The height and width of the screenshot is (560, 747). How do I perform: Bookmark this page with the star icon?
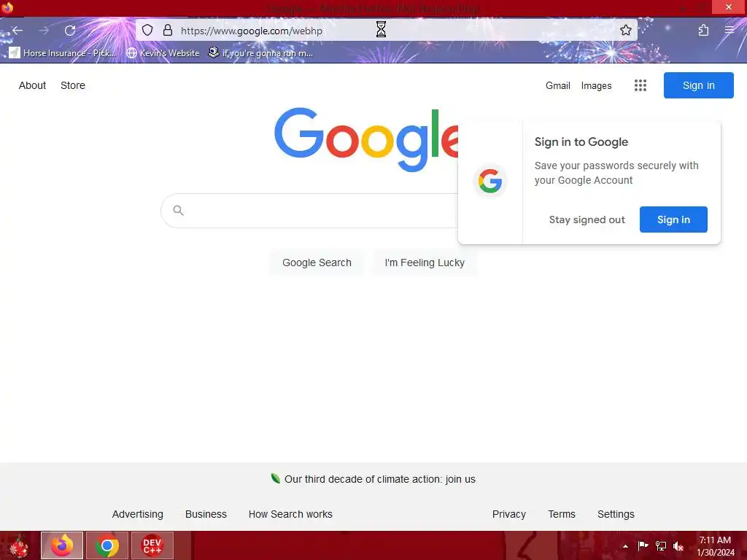coord(625,31)
